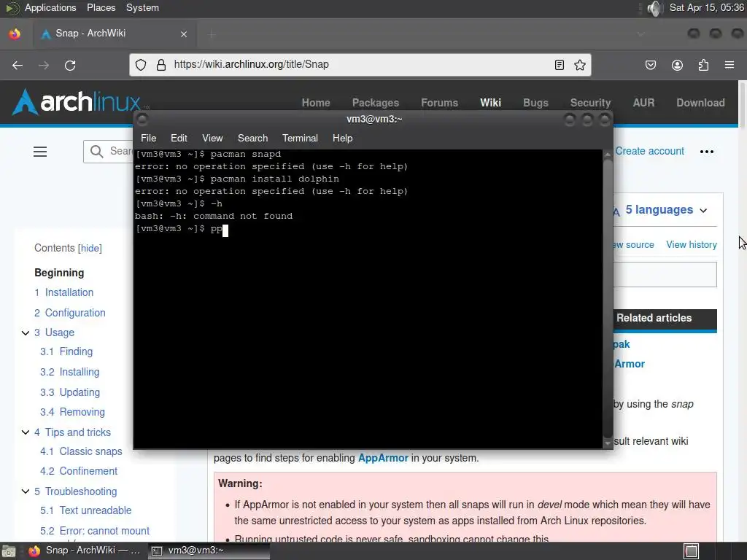Open the wiki sidebar hamburger menu
This screenshot has height=560, width=747.
40,152
